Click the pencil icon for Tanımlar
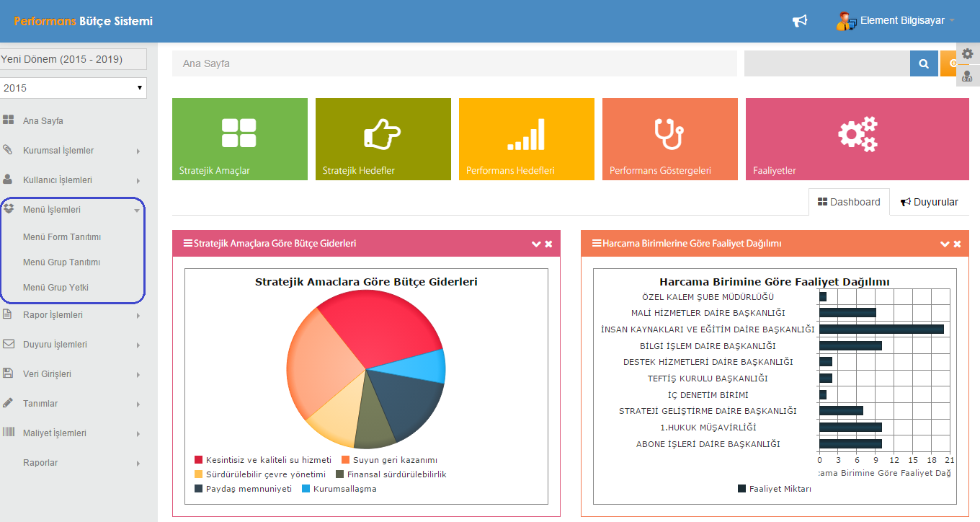 point(9,403)
